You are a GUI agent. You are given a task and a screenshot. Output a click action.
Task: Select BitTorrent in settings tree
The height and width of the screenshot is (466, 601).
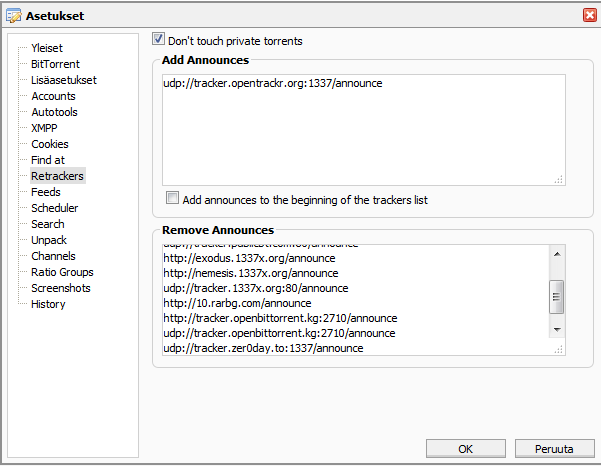coord(54,64)
